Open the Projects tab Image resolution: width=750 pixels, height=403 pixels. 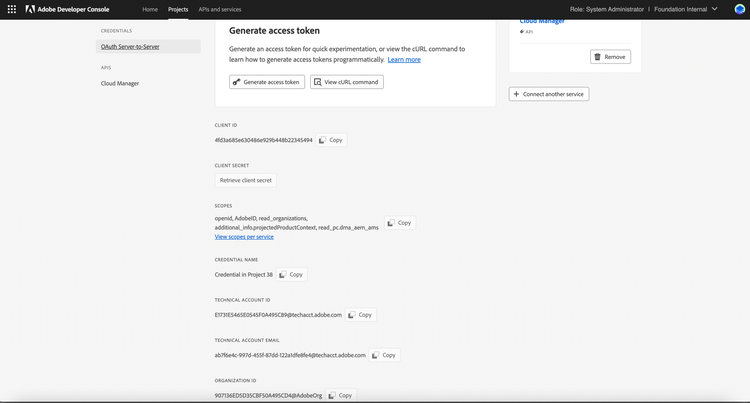[x=178, y=9]
